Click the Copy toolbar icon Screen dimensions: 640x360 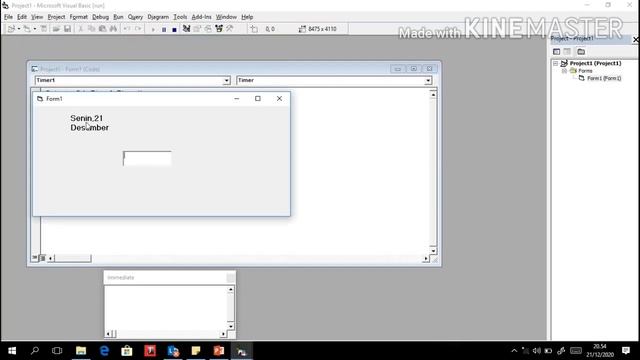[91, 29]
